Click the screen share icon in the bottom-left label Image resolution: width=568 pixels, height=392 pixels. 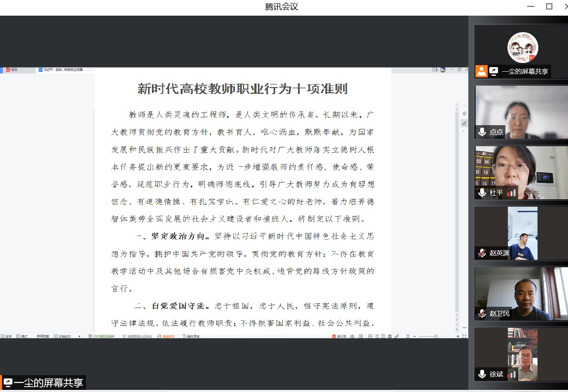(8, 383)
